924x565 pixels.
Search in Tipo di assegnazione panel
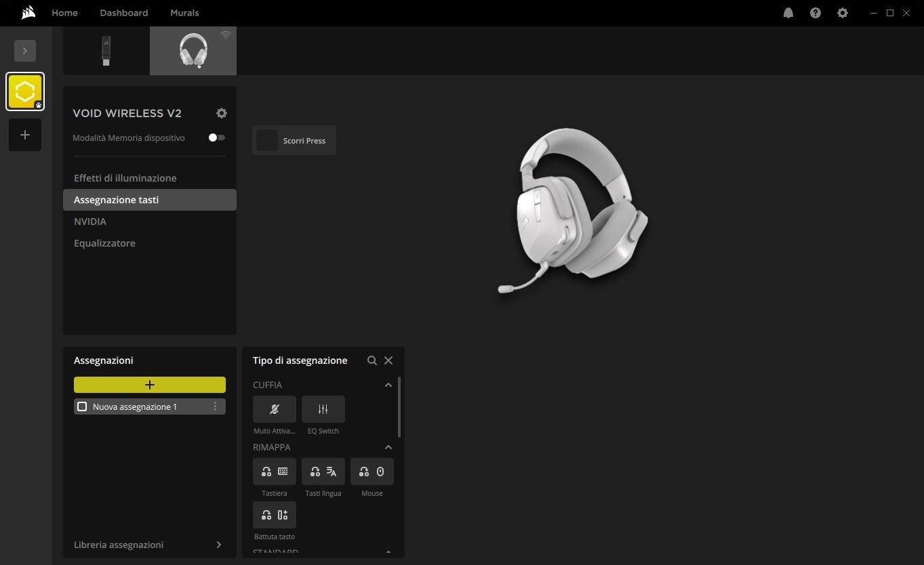[x=371, y=360]
